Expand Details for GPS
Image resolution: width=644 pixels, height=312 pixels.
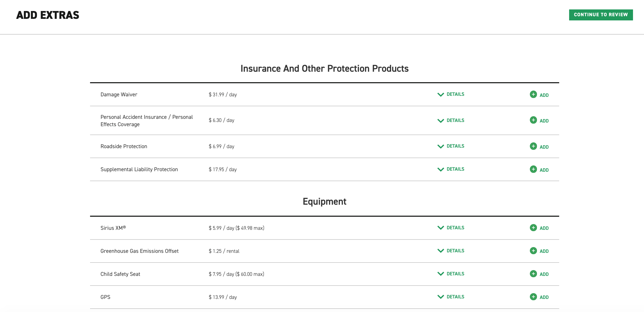coord(450,297)
